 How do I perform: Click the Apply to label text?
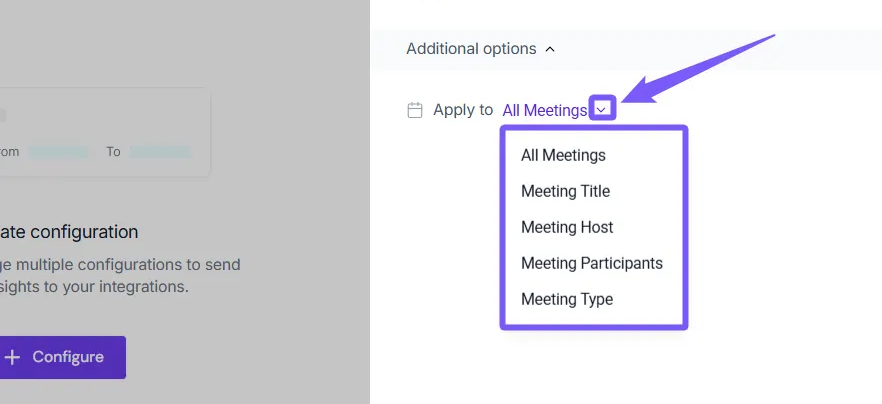tap(463, 110)
